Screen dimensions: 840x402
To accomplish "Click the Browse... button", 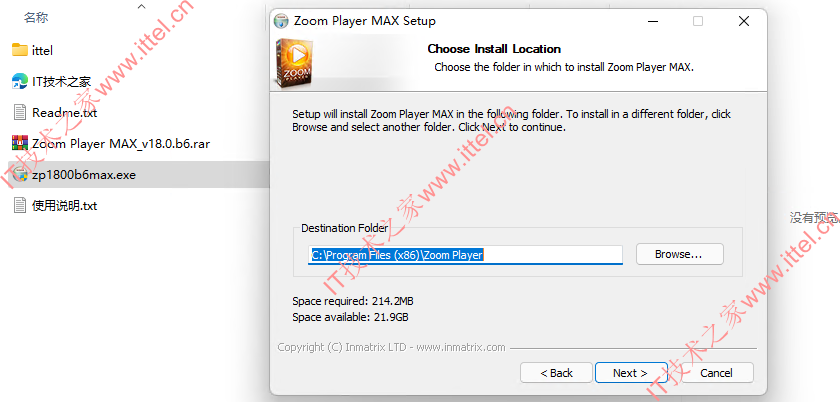I will click(x=679, y=254).
